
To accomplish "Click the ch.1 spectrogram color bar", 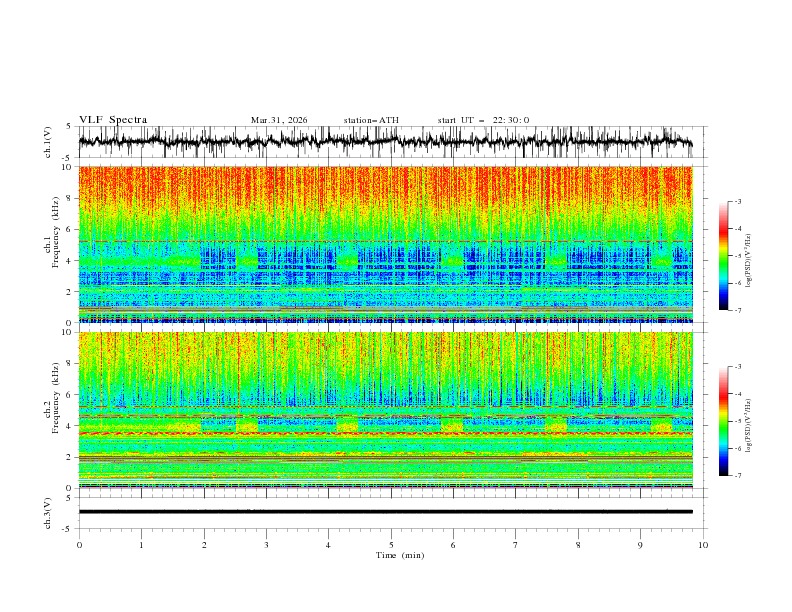I will 723,256.
